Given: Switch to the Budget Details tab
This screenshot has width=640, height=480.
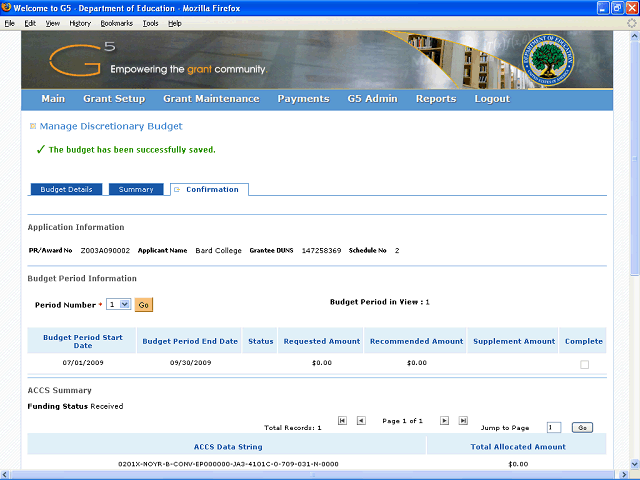Looking at the screenshot, I should [x=66, y=189].
